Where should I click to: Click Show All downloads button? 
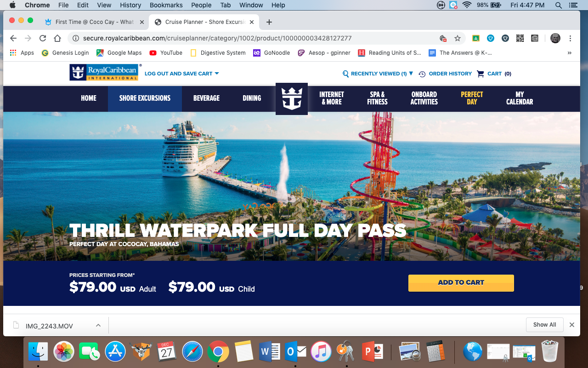click(545, 325)
